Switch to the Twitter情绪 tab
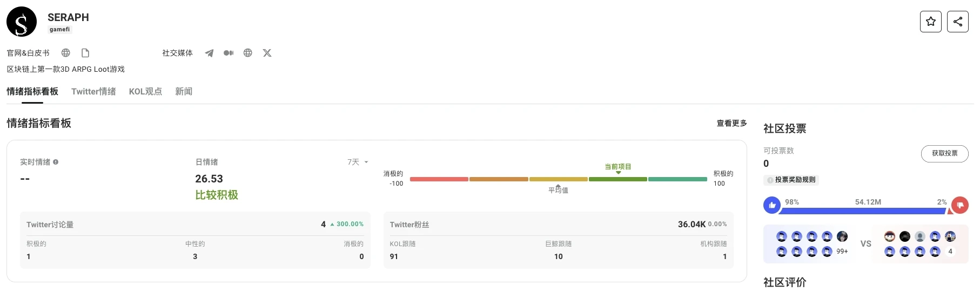980x292 pixels. [93, 92]
